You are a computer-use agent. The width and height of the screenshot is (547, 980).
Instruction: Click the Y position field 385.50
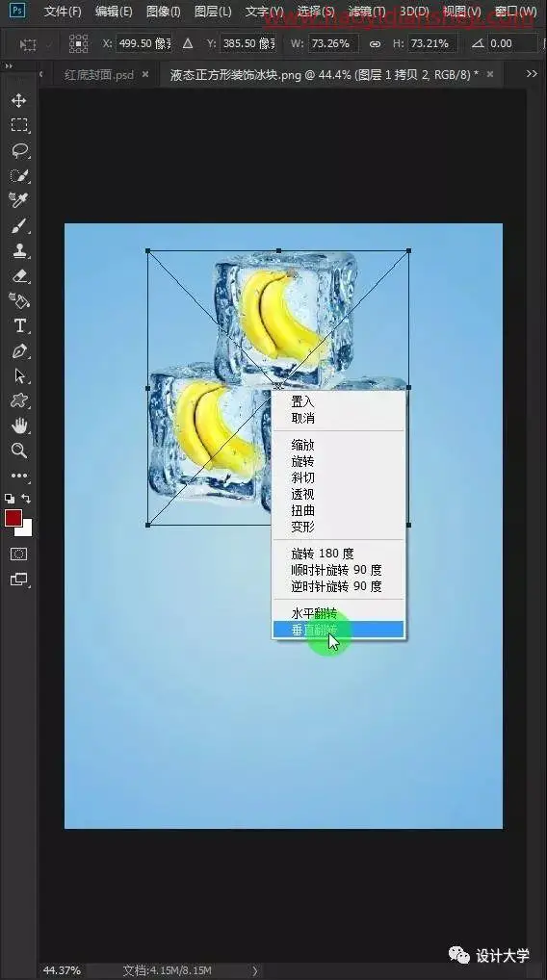point(247,43)
